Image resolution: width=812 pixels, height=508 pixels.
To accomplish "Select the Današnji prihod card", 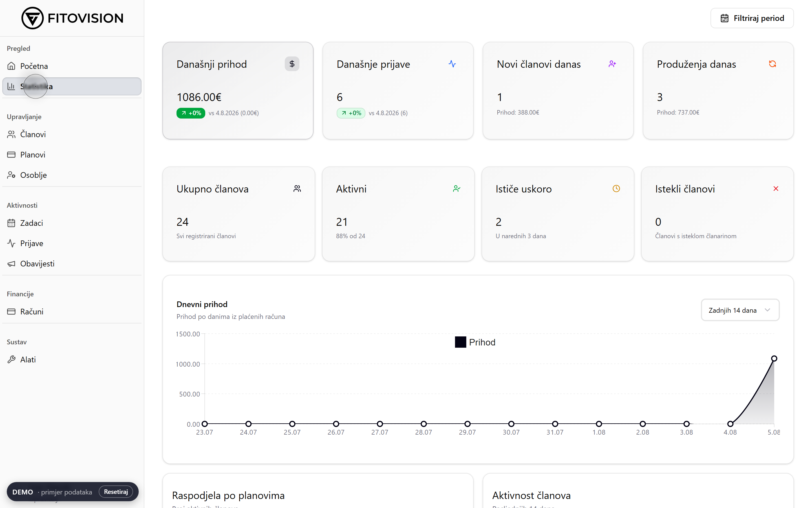I will coord(238,90).
